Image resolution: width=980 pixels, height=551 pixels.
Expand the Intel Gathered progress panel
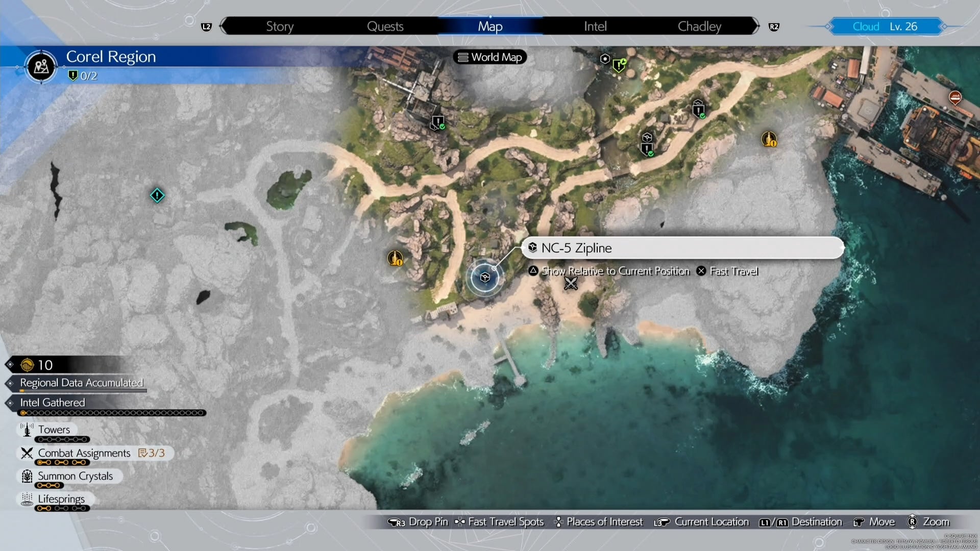pyautogui.click(x=53, y=403)
